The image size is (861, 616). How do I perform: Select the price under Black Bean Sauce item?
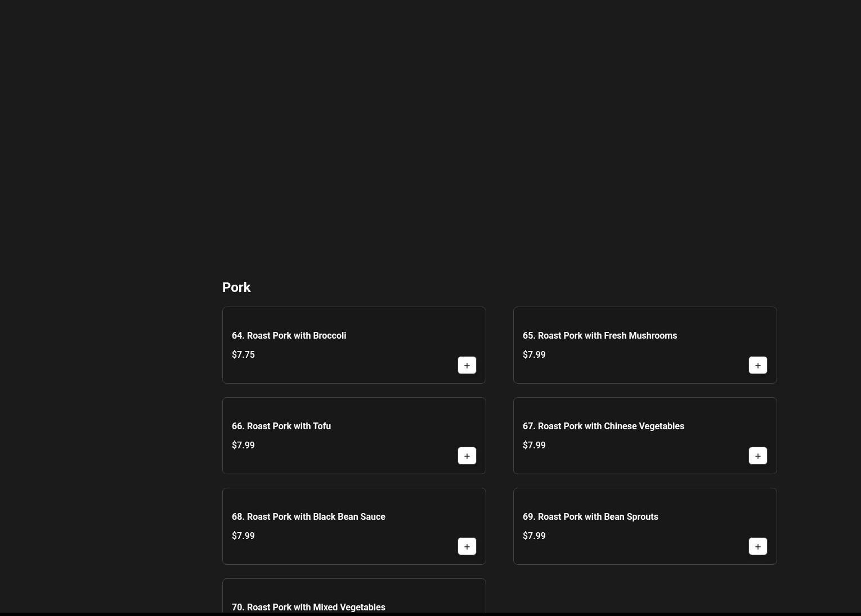pos(243,536)
